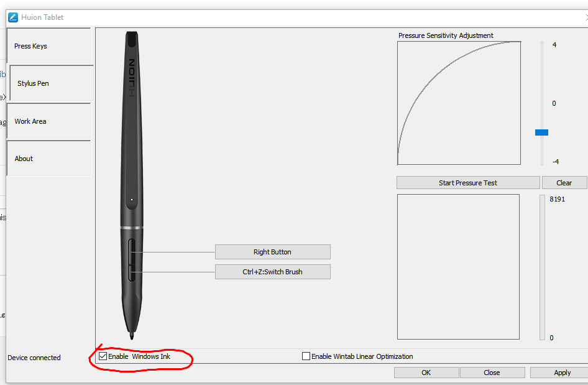Click the pressure level bar beside 8191
The height and width of the screenshot is (385, 588).
(542, 267)
